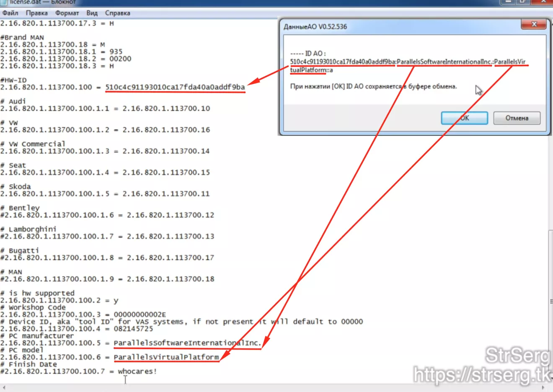This screenshot has width=553, height=392.
Task: Click the '# Skoda' line
Action: pos(16,187)
